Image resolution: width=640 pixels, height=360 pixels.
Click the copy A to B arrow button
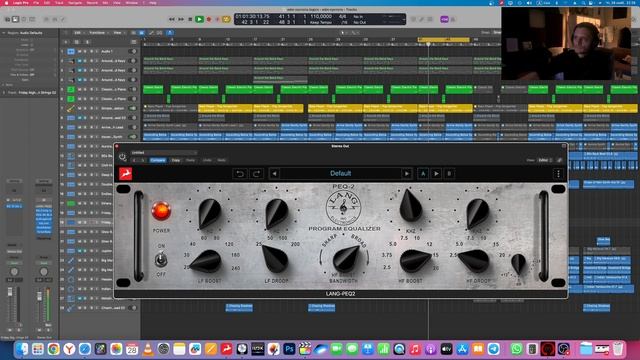point(436,174)
